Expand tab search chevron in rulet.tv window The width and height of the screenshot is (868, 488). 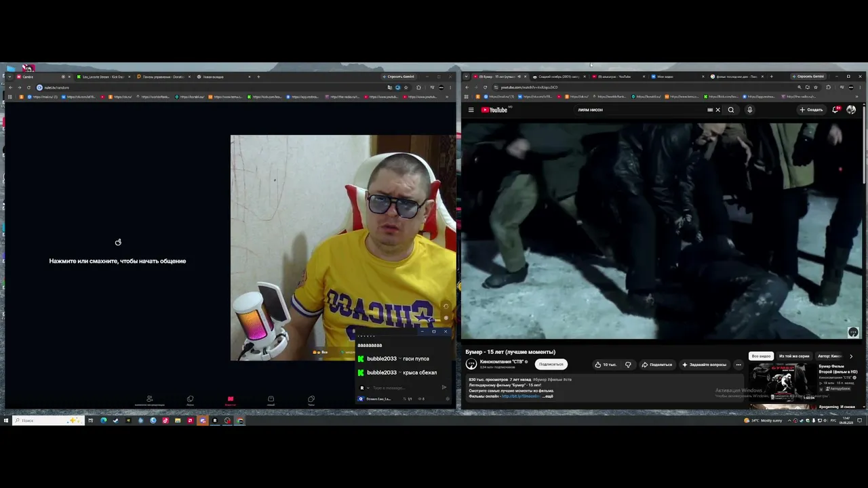[9, 77]
